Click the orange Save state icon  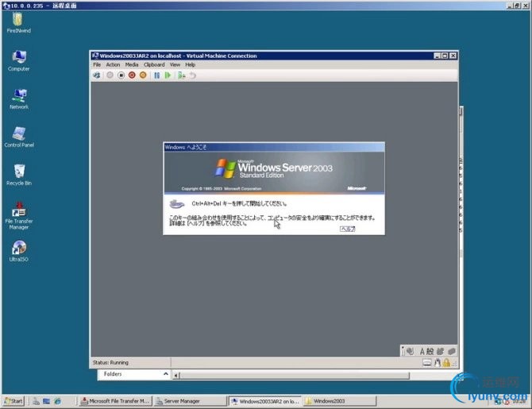[143, 75]
